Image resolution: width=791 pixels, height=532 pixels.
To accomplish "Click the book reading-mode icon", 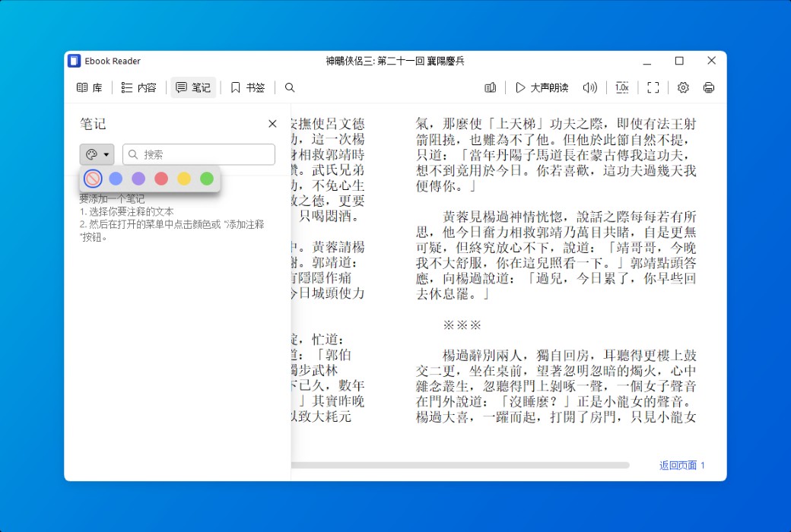I will point(490,87).
